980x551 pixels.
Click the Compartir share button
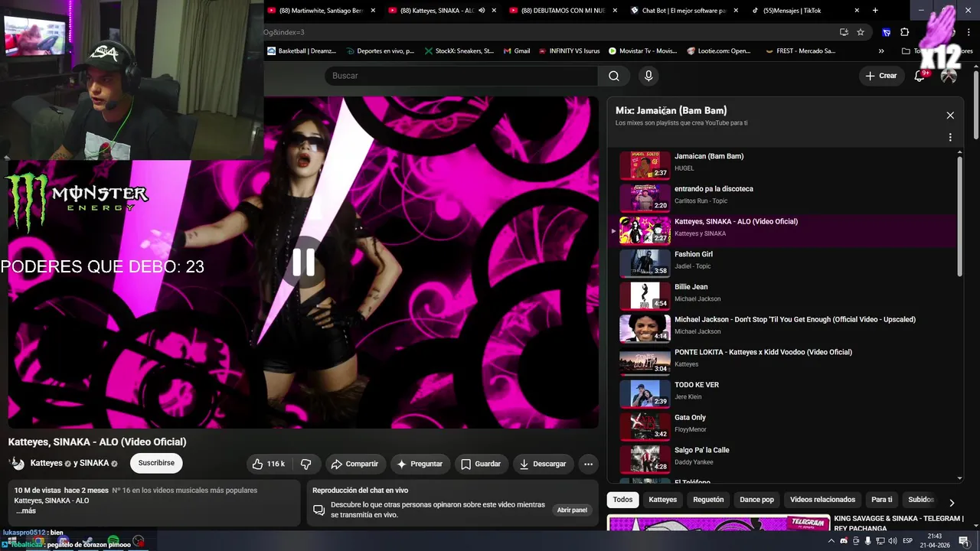[x=354, y=464]
